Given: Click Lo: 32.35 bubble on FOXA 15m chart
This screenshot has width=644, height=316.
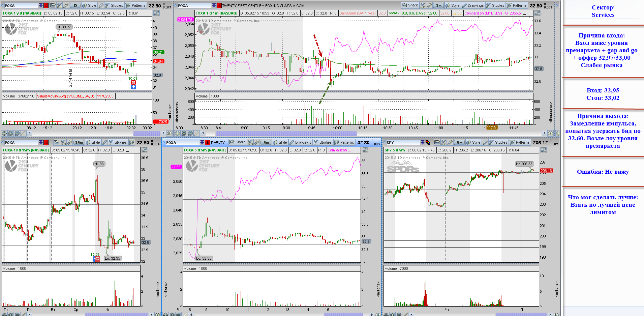Looking at the screenshot, I should click(112, 258).
